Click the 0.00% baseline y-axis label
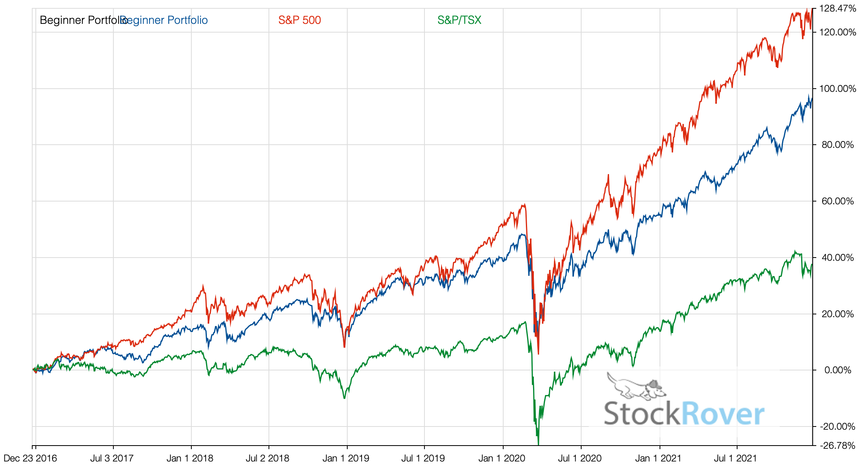The image size is (868, 473). coord(838,370)
